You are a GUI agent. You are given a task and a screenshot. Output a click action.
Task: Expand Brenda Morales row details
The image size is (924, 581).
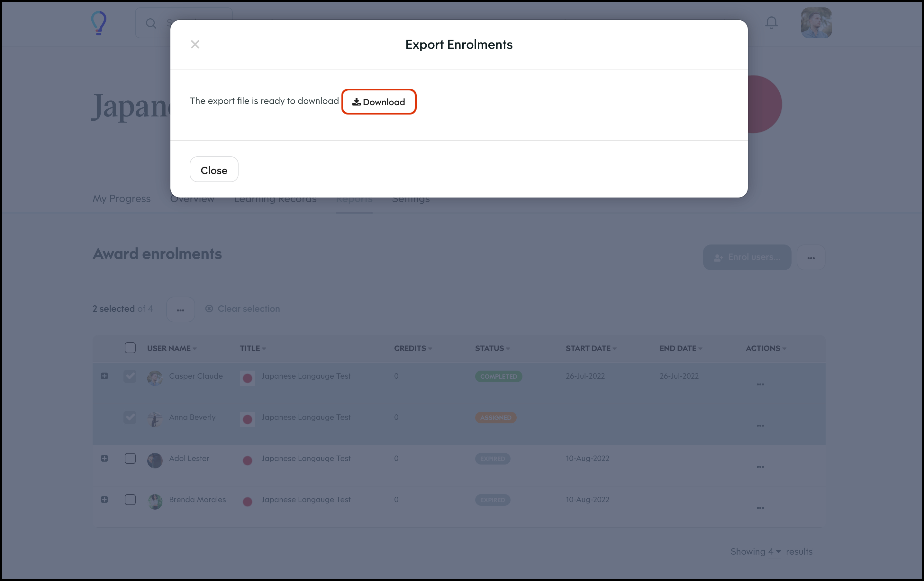(104, 499)
